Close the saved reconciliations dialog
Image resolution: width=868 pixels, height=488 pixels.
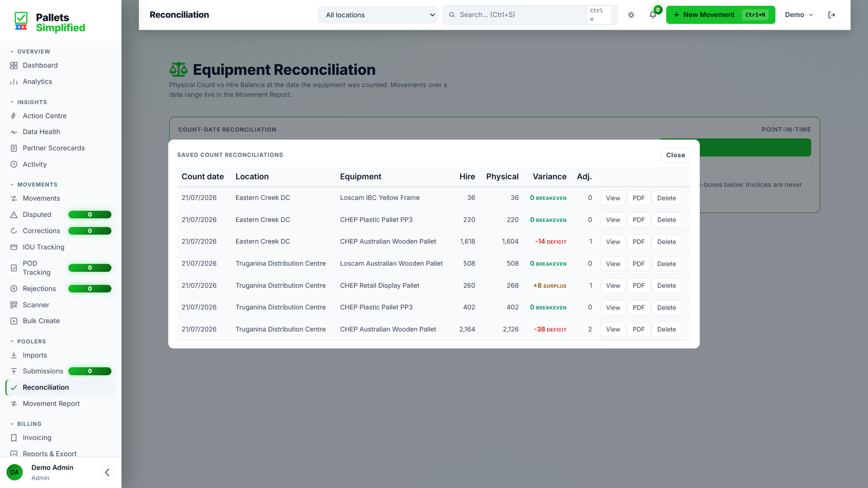click(x=675, y=155)
